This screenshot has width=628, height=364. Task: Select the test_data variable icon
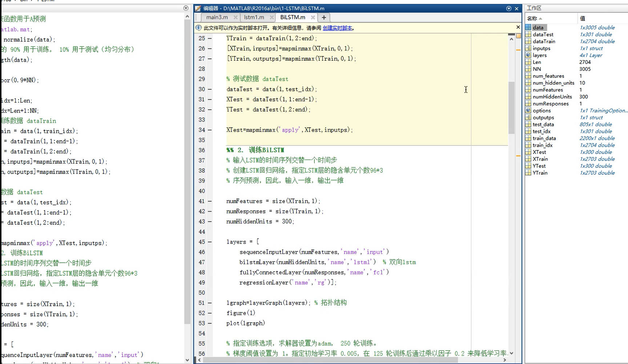click(528, 124)
